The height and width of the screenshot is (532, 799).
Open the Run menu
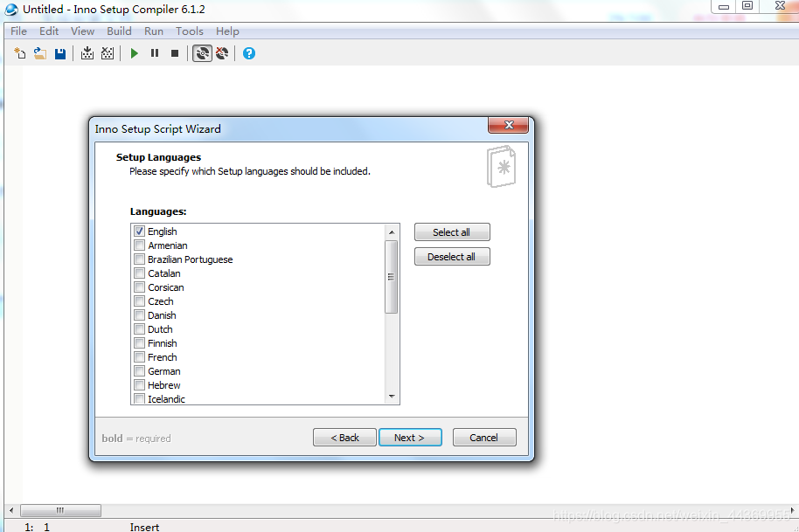click(x=154, y=31)
